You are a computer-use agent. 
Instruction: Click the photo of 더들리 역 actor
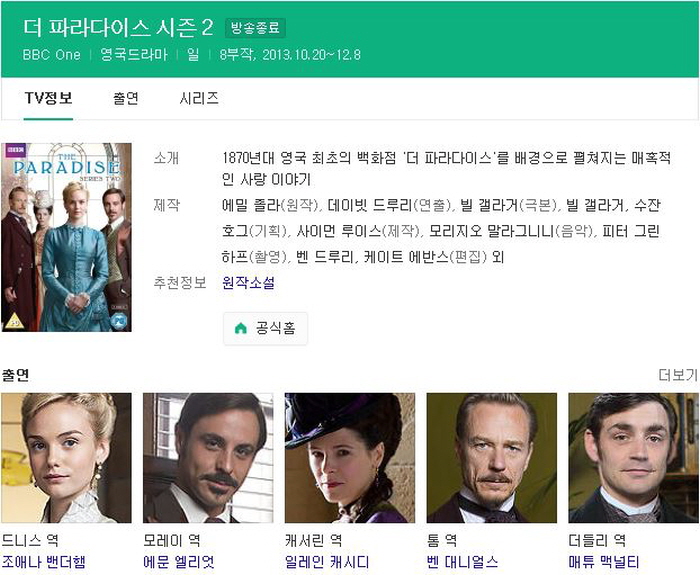633,458
